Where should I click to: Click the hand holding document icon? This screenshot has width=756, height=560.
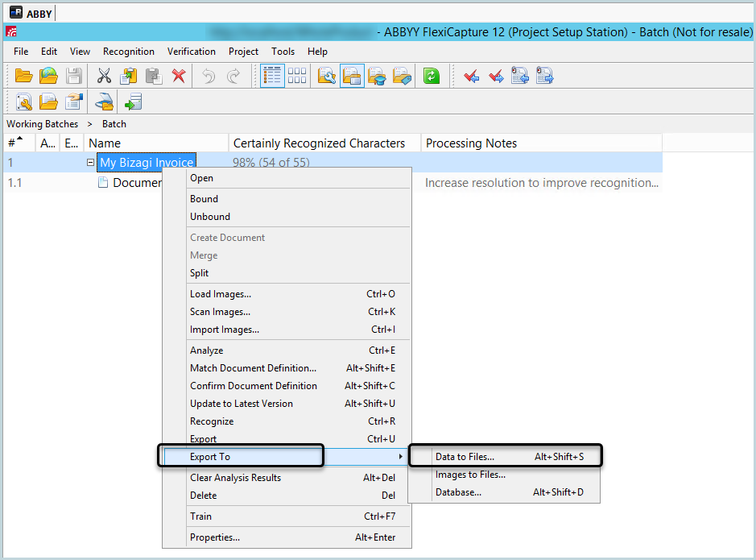74,102
